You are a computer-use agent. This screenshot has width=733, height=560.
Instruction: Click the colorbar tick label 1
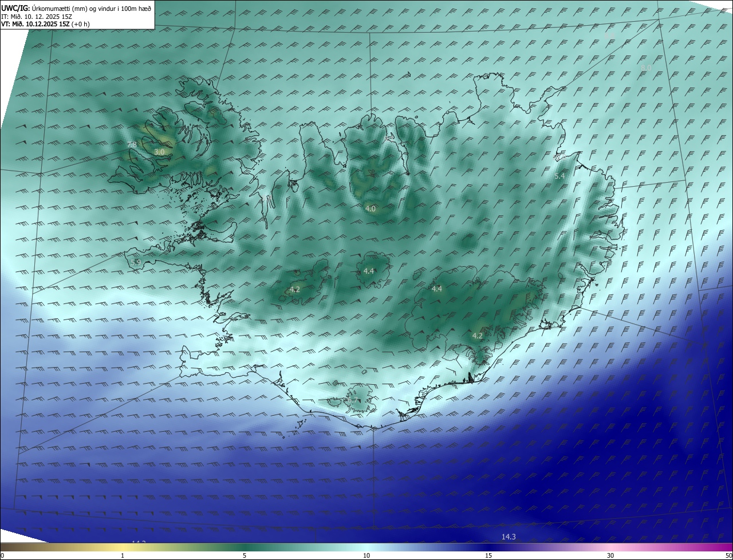click(123, 555)
